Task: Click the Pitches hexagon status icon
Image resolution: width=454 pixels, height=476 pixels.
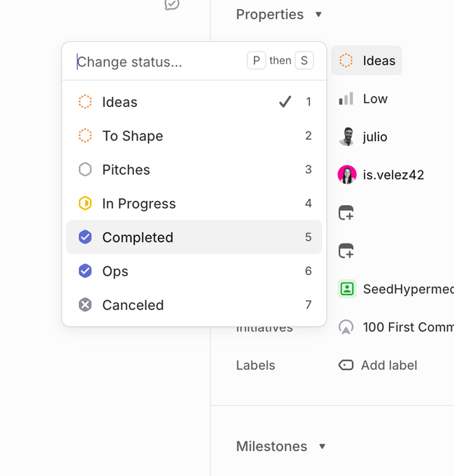Action: coord(85,170)
